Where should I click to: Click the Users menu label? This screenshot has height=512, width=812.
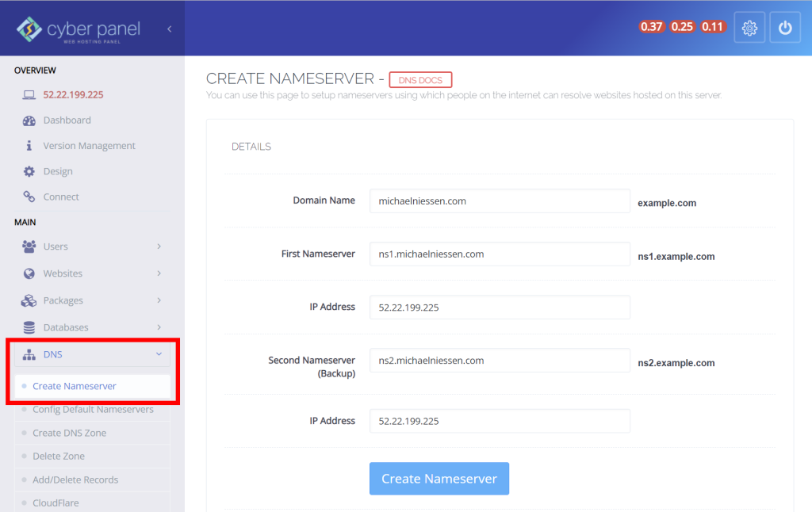(x=56, y=246)
